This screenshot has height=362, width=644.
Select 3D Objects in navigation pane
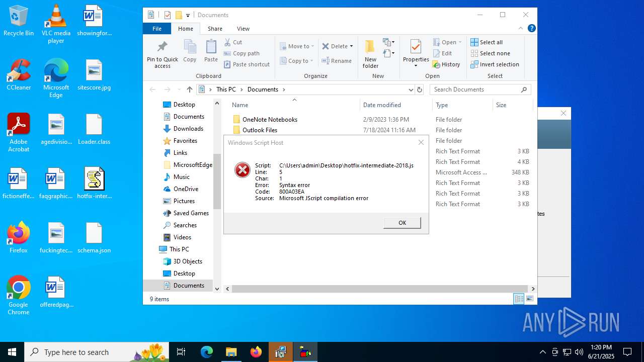tap(188, 261)
